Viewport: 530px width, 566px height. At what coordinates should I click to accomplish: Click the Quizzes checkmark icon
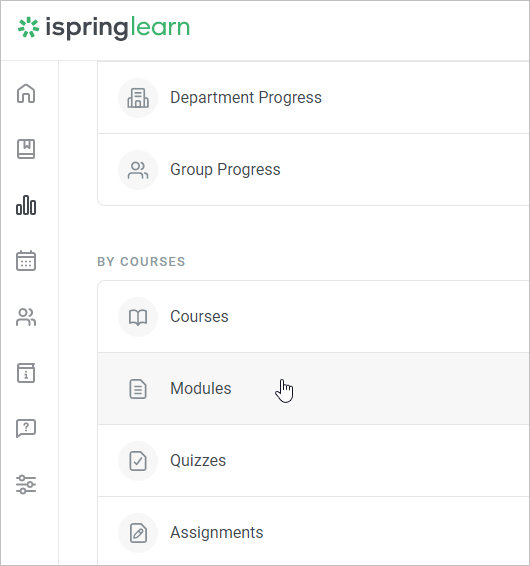[x=138, y=461]
